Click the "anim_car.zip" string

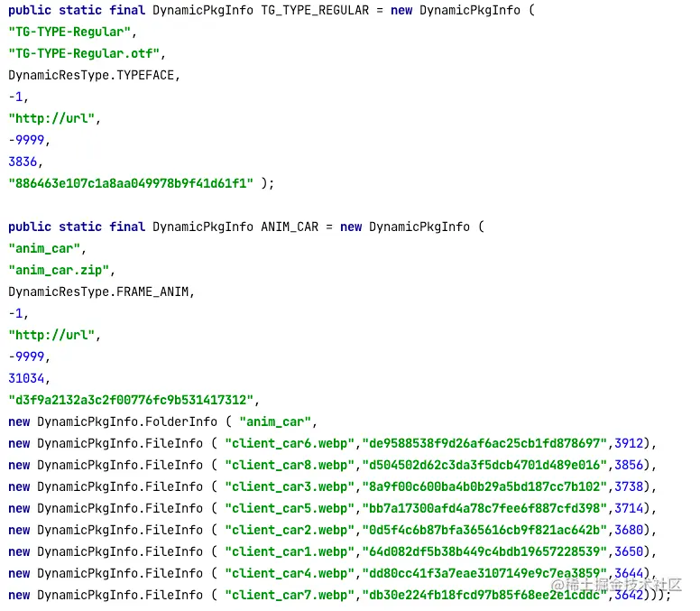point(59,270)
